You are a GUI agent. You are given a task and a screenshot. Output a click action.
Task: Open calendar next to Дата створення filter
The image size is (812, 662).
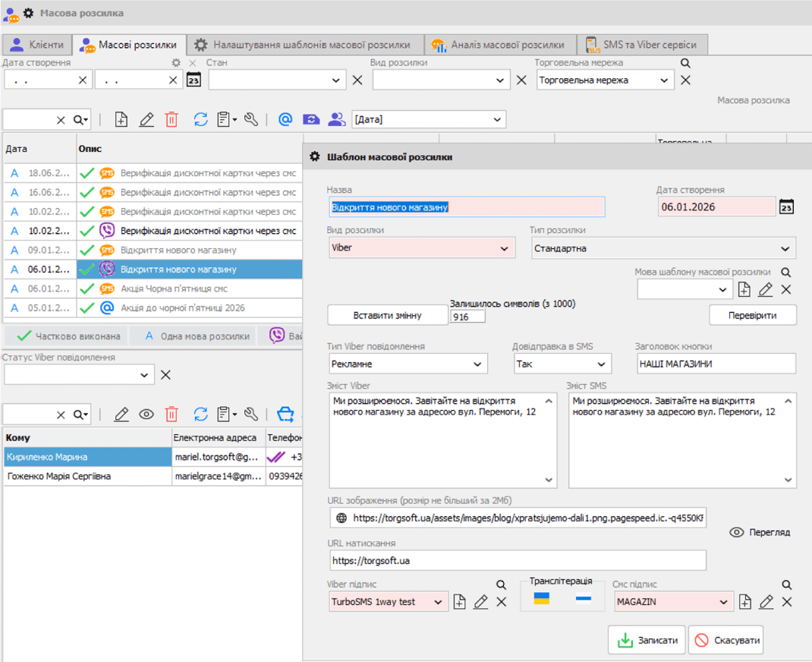click(194, 80)
